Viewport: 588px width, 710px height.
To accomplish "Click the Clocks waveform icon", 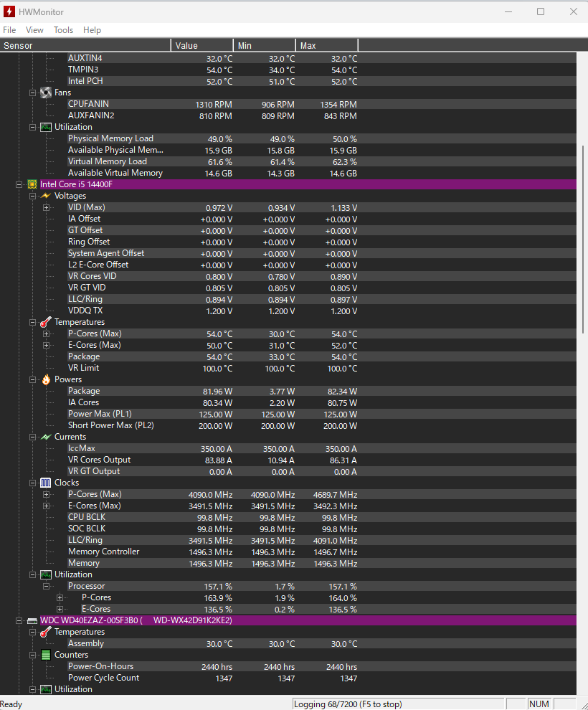I will [46, 483].
